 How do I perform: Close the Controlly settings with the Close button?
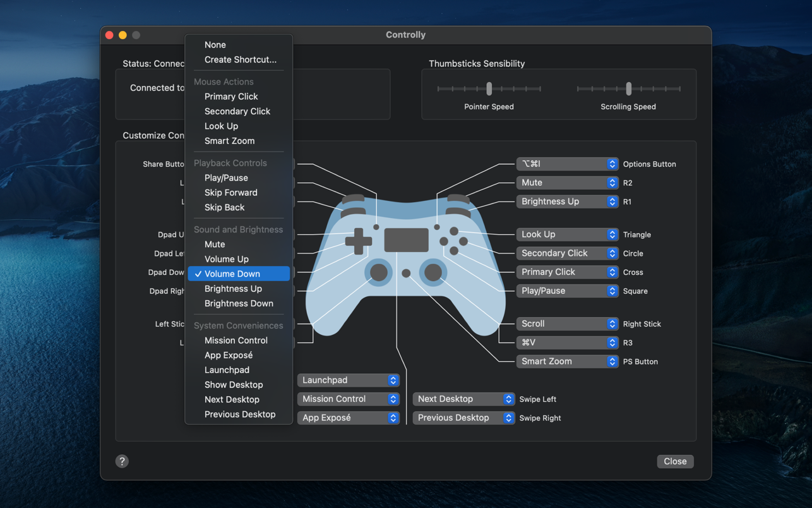pos(675,461)
